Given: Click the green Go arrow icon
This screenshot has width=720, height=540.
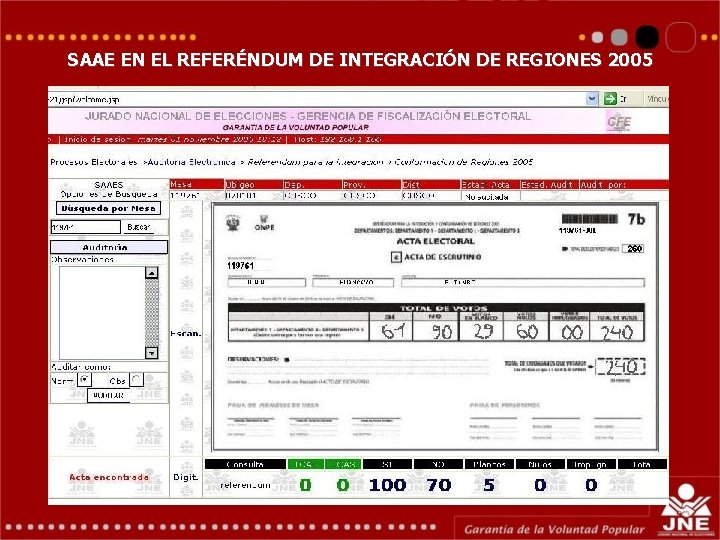Looking at the screenshot, I should click(610, 99).
